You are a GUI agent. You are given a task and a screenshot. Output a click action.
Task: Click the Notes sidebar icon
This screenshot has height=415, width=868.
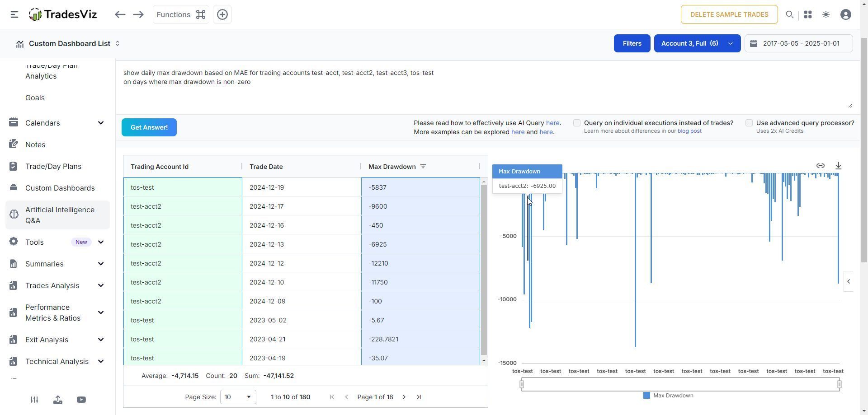[14, 144]
